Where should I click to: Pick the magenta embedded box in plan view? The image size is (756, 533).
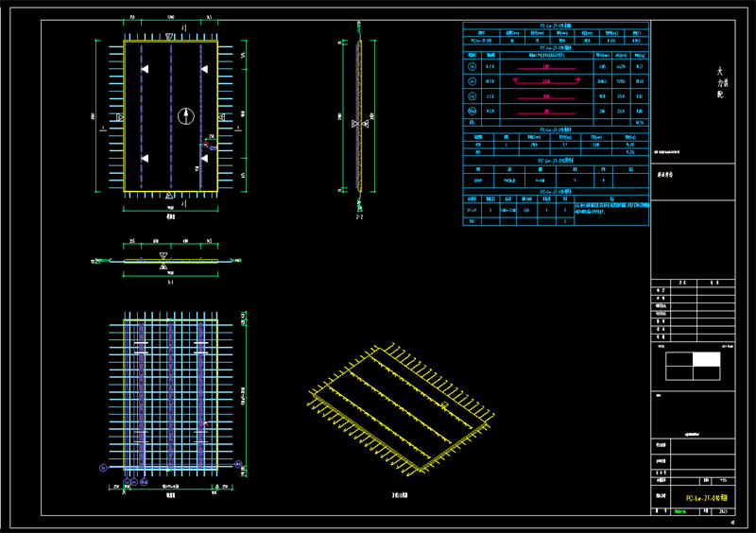[205, 145]
